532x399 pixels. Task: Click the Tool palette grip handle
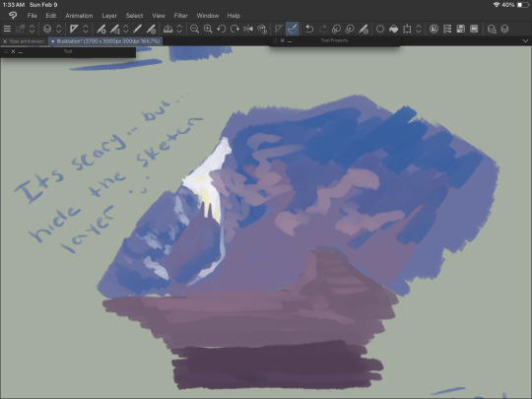click(x=6, y=51)
